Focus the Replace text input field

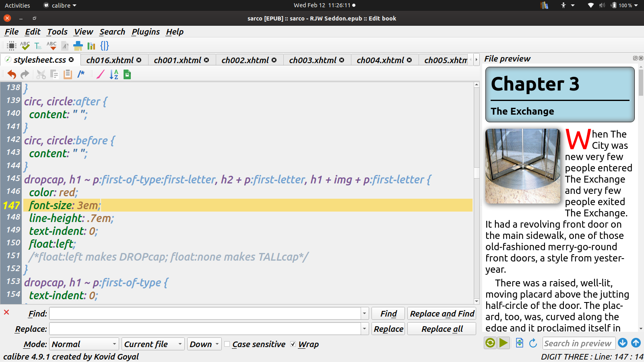coord(205,329)
